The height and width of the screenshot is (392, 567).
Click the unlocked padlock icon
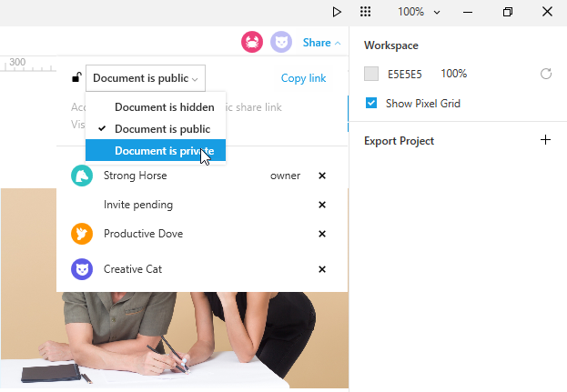(76, 77)
